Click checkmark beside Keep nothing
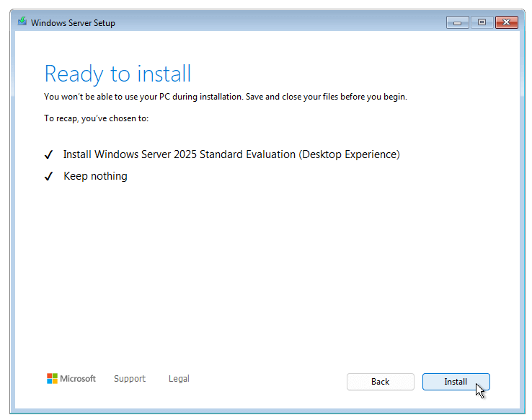 pyautogui.click(x=49, y=176)
